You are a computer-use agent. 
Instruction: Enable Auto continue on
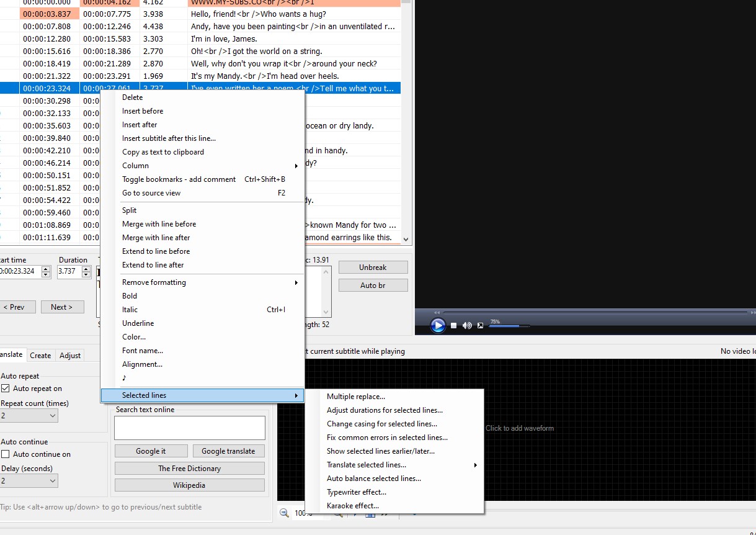click(6, 454)
